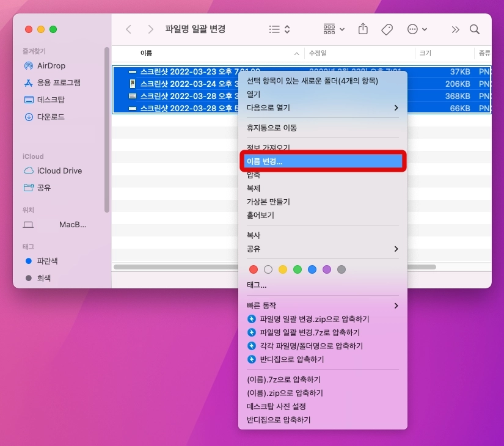Apply the empty (no color) tag circle
The image size is (504, 446).
(x=268, y=269)
